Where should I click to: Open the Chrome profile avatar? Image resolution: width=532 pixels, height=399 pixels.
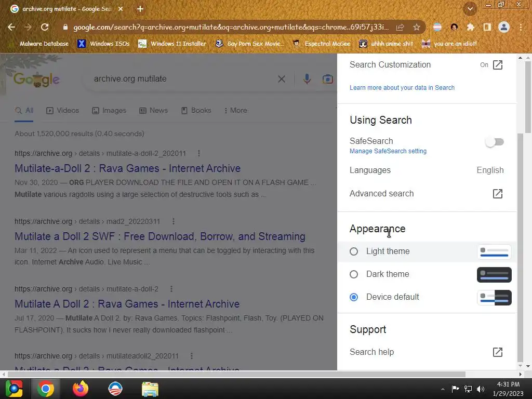coord(504,27)
